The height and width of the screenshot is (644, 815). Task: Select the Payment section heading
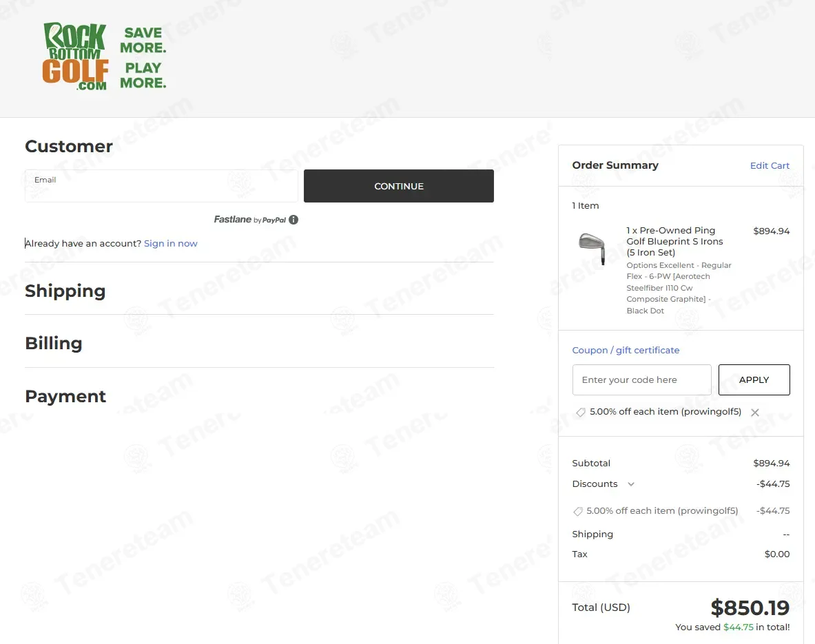tap(65, 396)
